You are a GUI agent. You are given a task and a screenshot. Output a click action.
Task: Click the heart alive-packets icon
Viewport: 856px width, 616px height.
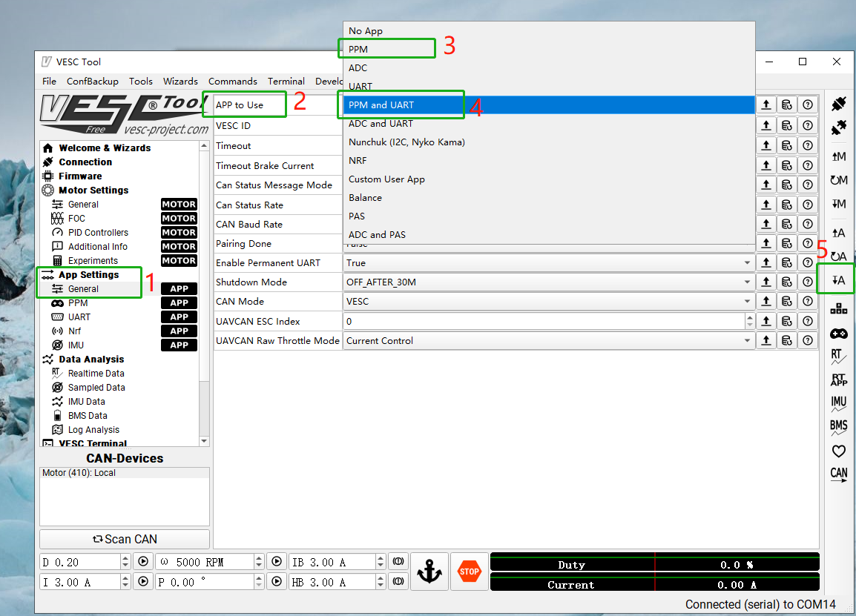(838, 451)
